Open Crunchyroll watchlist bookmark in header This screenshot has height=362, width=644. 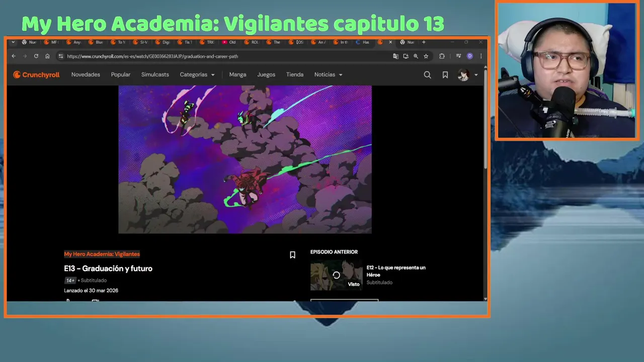(445, 75)
